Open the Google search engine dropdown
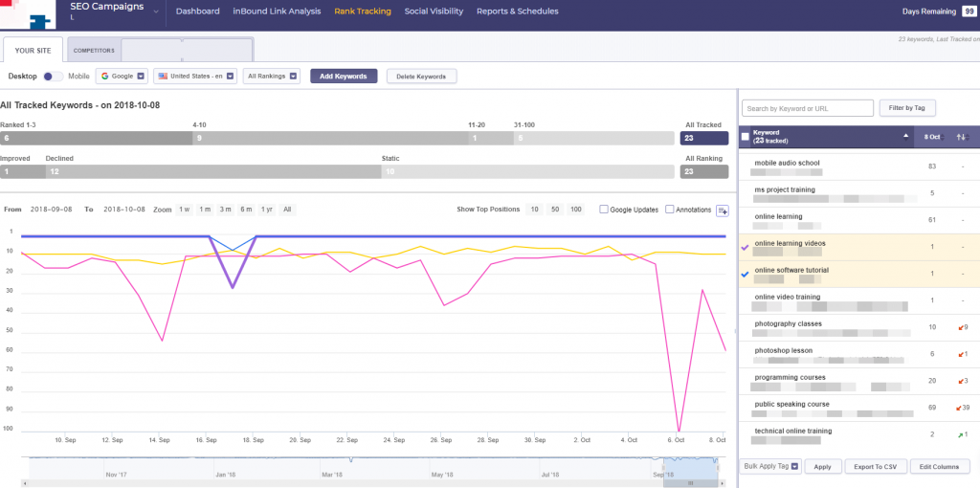The width and height of the screenshot is (980, 488). (x=122, y=77)
